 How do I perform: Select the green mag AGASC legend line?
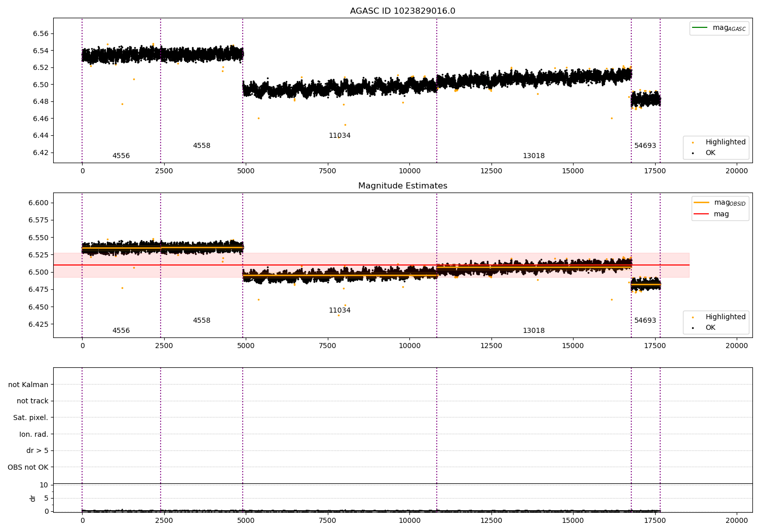pyautogui.click(x=700, y=27)
